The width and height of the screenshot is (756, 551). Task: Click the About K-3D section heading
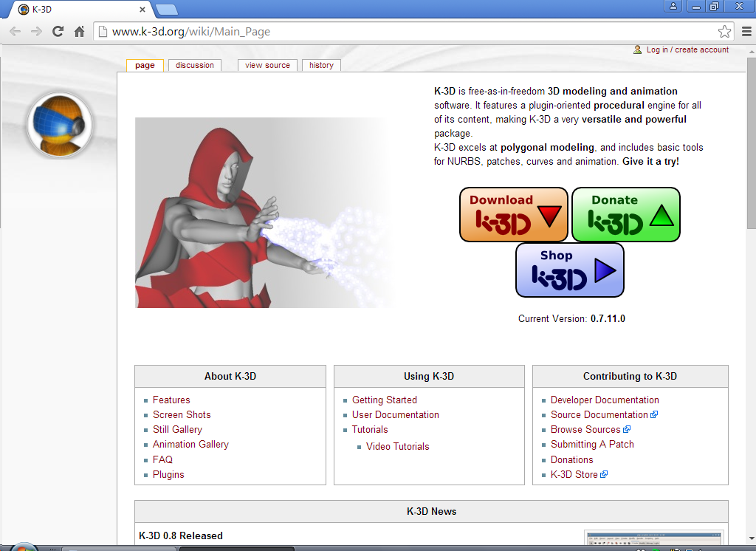pos(230,377)
